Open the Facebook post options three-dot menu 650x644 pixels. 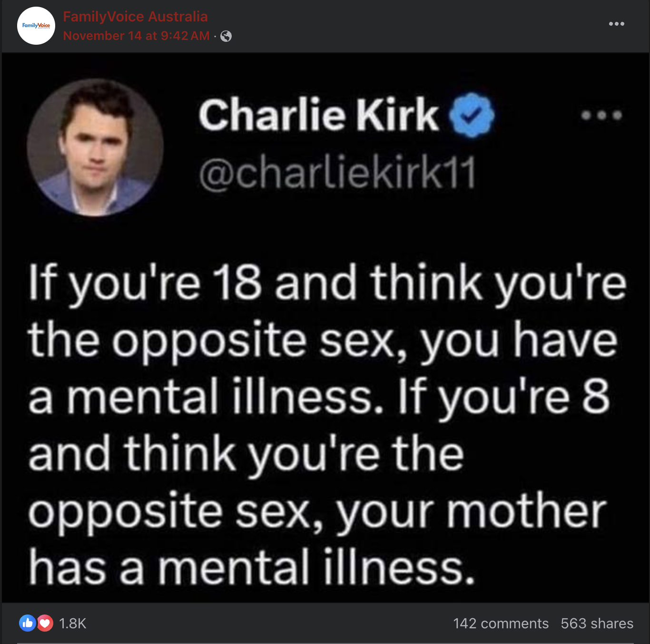point(616,24)
